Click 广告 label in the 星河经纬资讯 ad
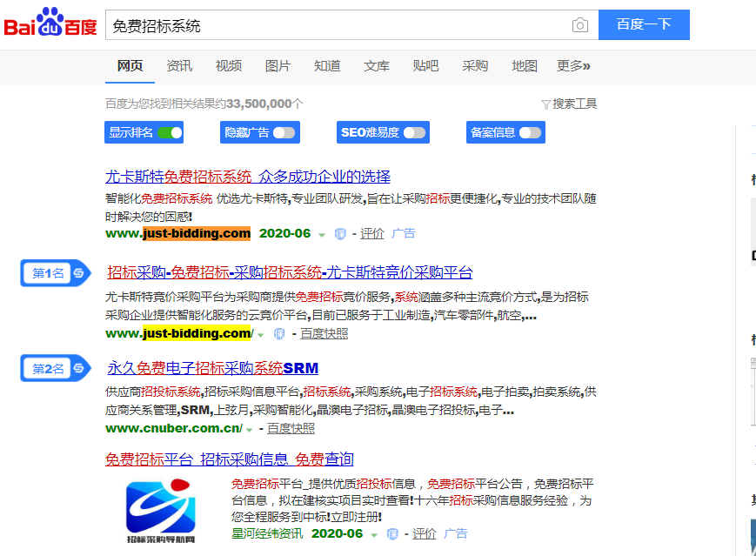Viewport: 756px width, 556px height. [x=455, y=534]
